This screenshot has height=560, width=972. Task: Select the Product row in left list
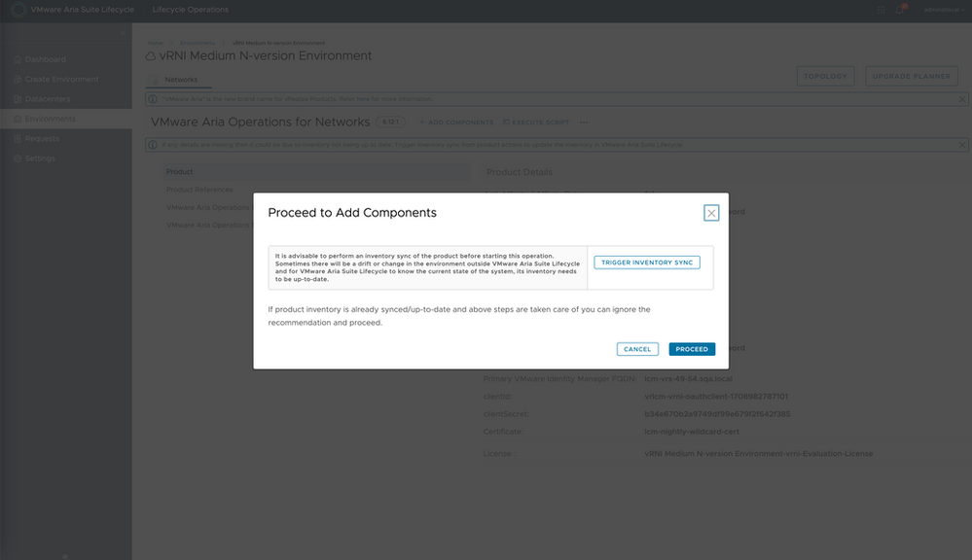pyautogui.click(x=316, y=171)
